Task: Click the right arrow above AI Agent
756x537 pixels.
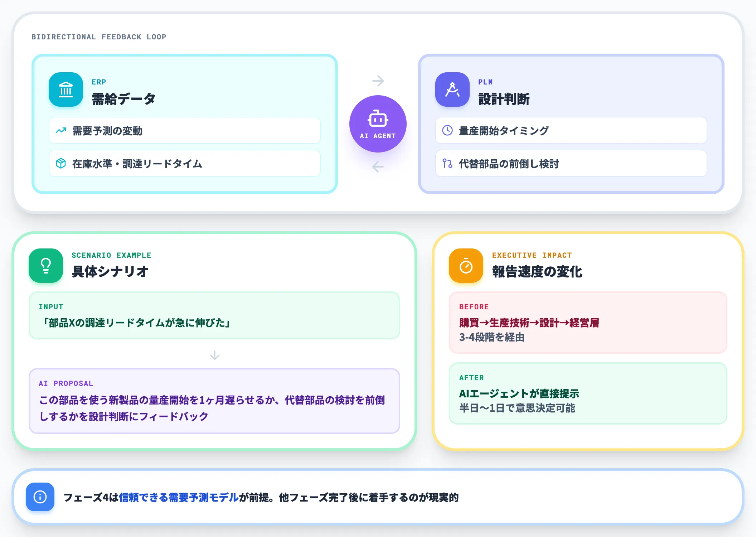Action: [378, 81]
